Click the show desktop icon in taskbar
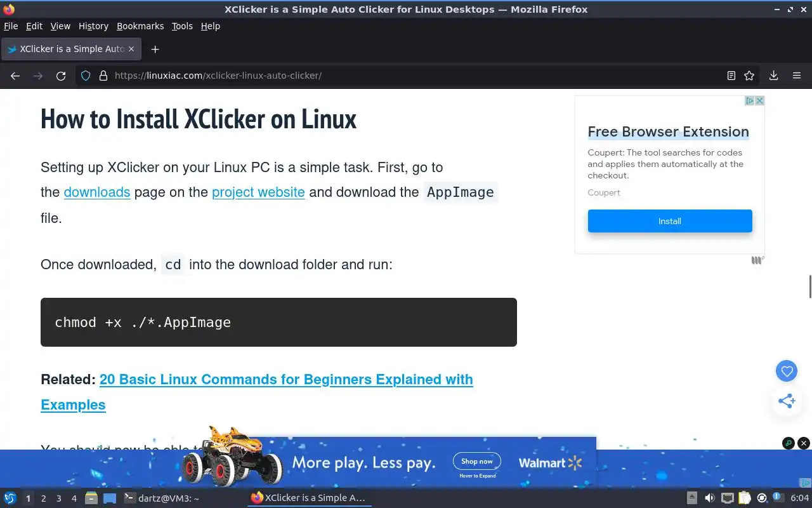The image size is (812, 508). tap(110, 498)
